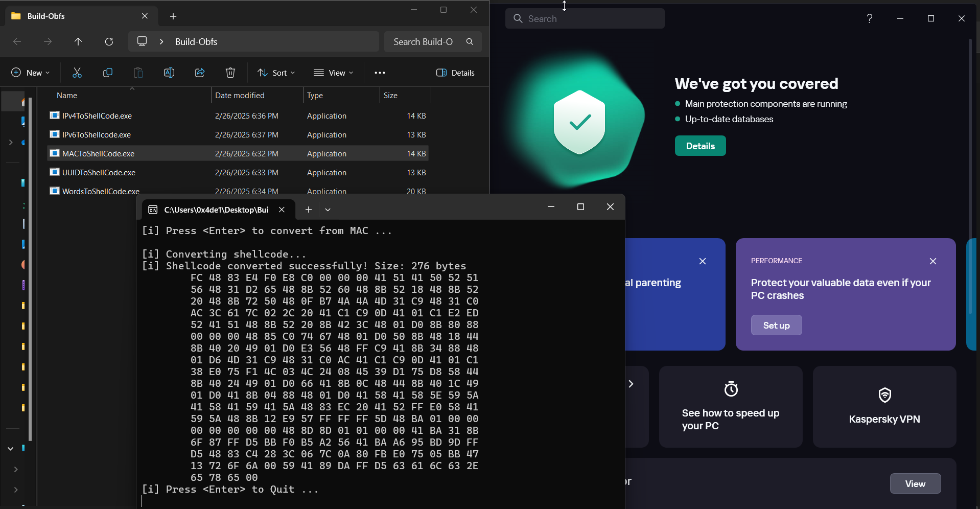This screenshot has height=509, width=980.
Task: Click the Set up button on Performance card
Action: [x=777, y=325]
